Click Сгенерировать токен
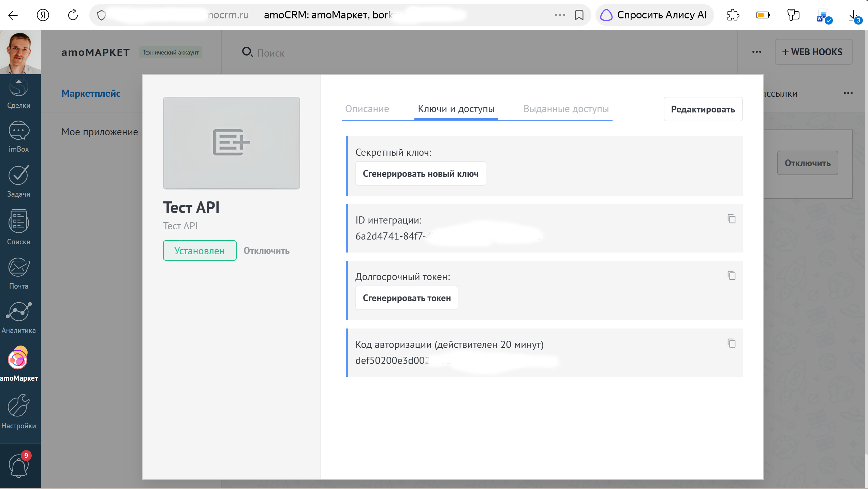The height and width of the screenshot is (489, 868). 407,298
